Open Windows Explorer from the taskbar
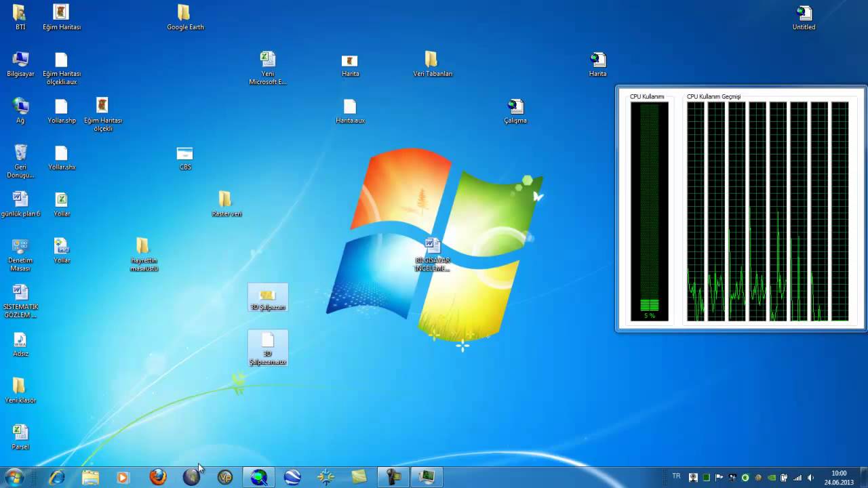Screen dimensions: 868x488 [90, 477]
